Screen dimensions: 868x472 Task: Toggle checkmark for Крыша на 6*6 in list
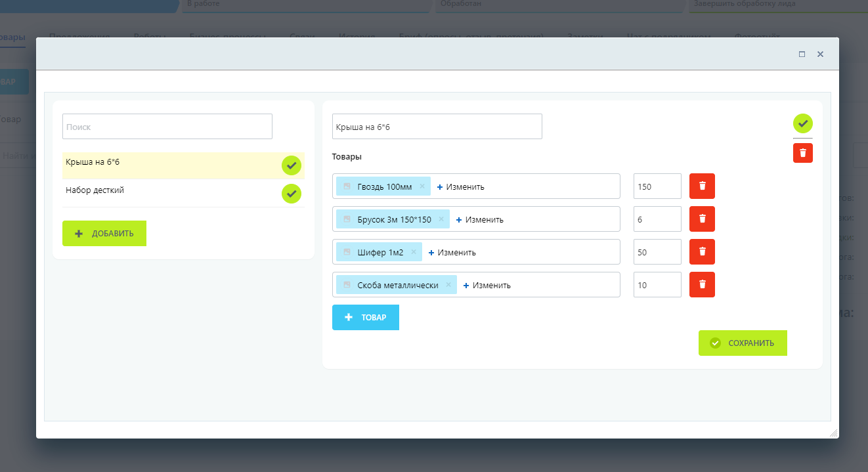[292, 165]
